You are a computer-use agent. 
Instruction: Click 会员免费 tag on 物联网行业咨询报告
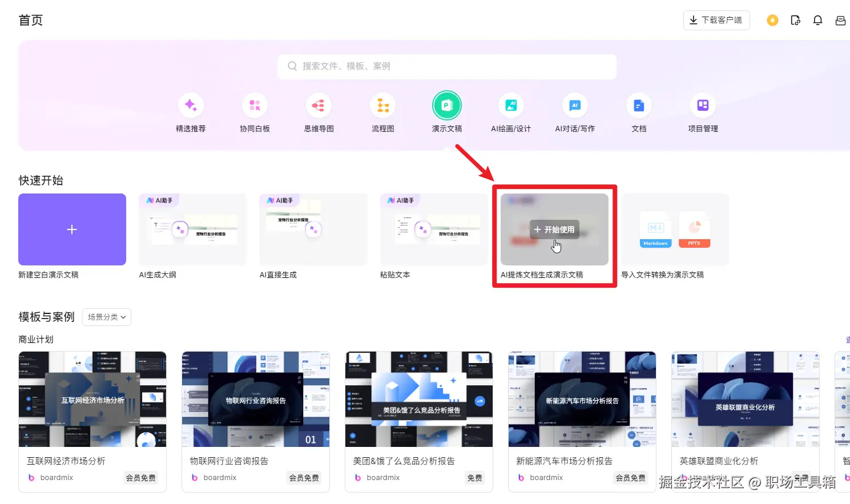(304, 478)
